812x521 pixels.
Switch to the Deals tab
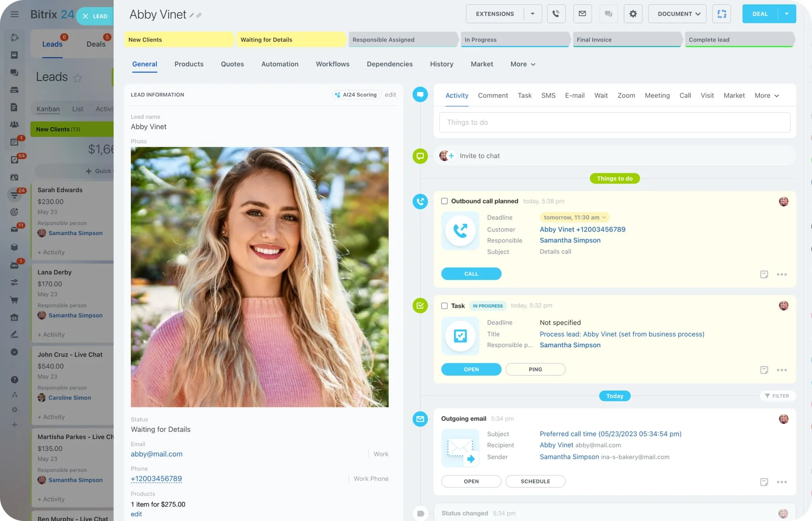coord(96,44)
